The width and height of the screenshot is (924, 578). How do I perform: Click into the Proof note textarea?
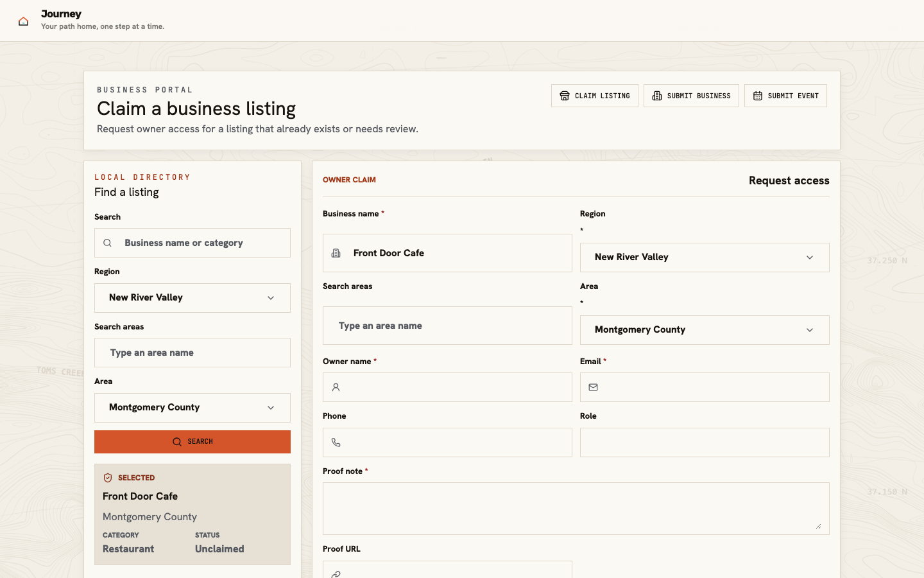576,509
